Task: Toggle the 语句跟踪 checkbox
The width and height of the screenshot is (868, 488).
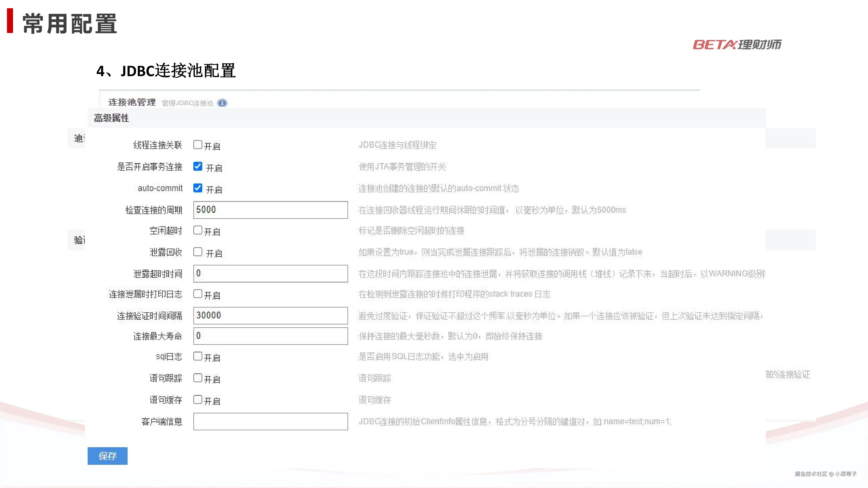Action: [198, 378]
